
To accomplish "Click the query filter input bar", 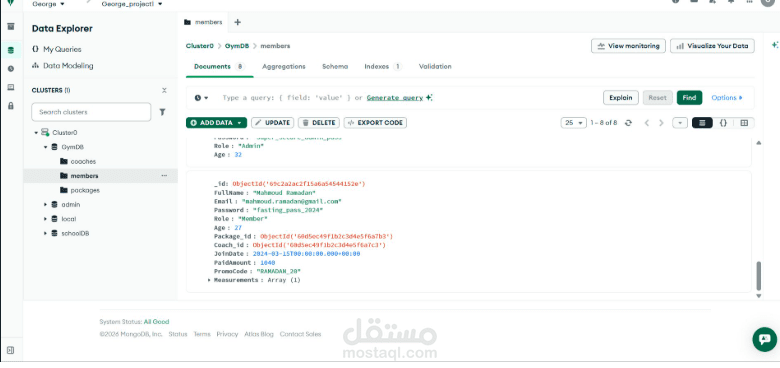I will [408, 98].
